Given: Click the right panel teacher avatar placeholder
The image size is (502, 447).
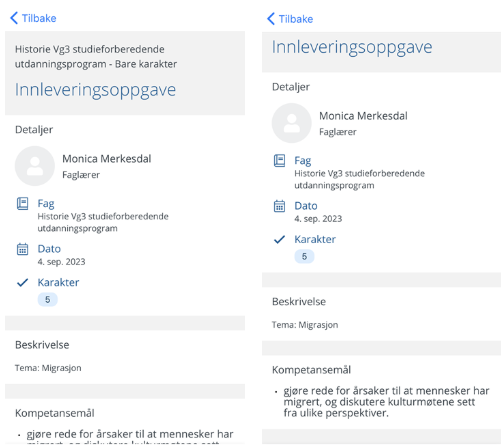Looking at the screenshot, I should point(292,123).
